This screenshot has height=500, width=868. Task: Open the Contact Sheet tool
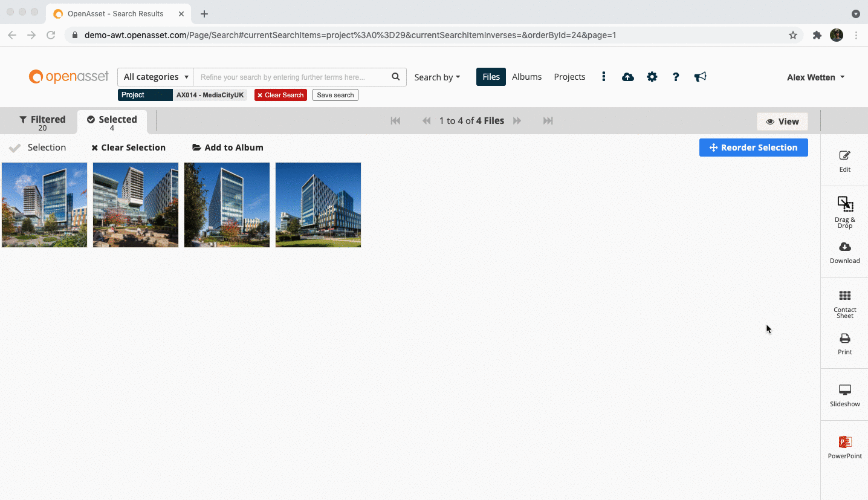(845, 304)
